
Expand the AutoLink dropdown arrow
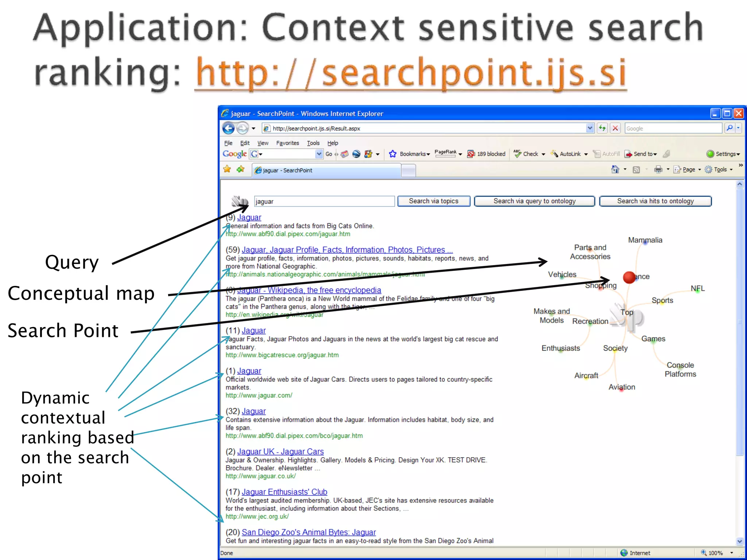point(586,154)
